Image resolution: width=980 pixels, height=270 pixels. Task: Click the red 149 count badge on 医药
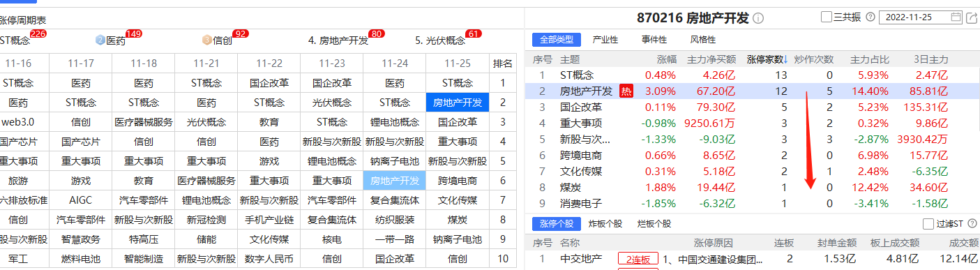pyautogui.click(x=134, y=33)
